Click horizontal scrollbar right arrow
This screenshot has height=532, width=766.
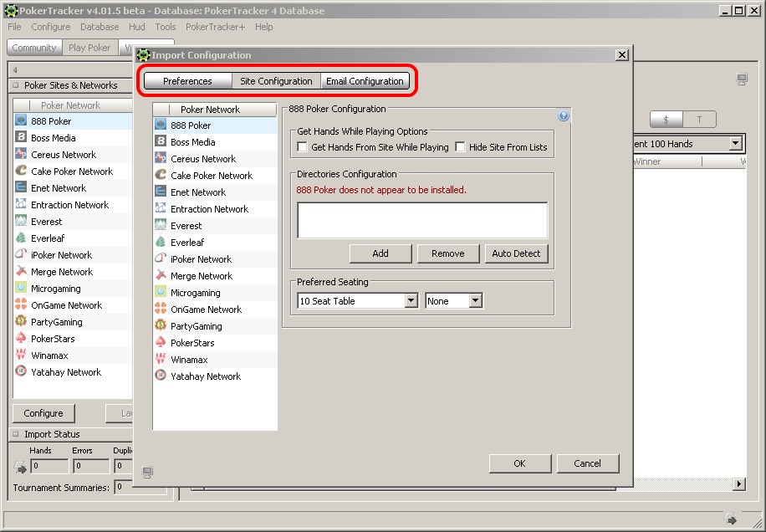[738, 483]
